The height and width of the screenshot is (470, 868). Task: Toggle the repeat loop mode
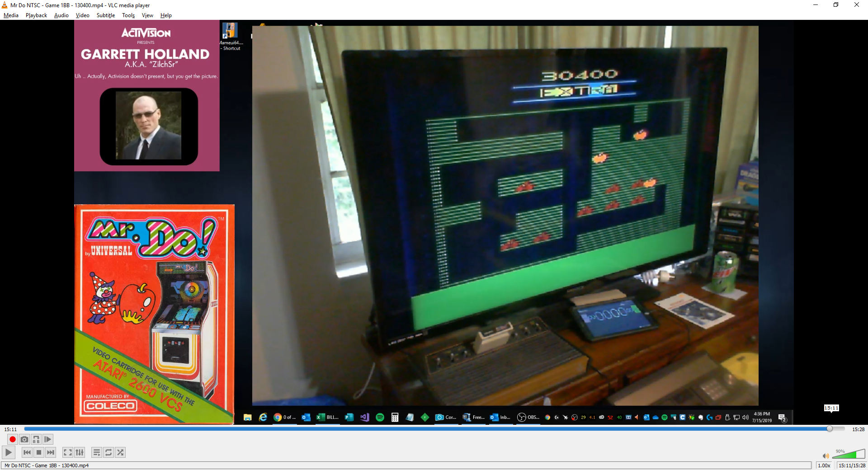click(x=108, y=452)
